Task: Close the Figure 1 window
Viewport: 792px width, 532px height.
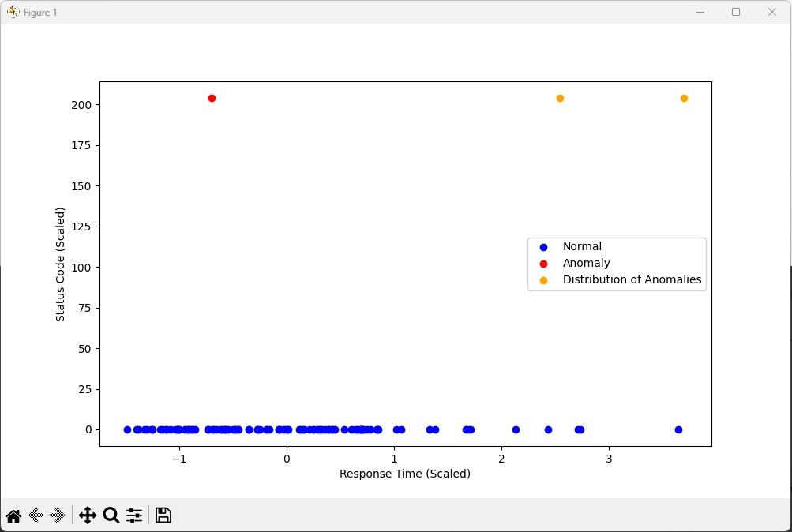Action: click(x=771, y=12)
